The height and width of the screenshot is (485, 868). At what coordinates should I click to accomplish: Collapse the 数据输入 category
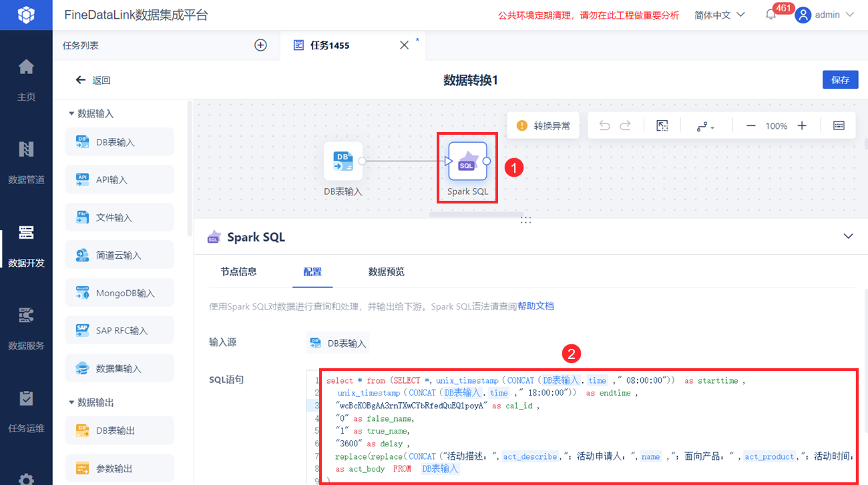(71, 113)
